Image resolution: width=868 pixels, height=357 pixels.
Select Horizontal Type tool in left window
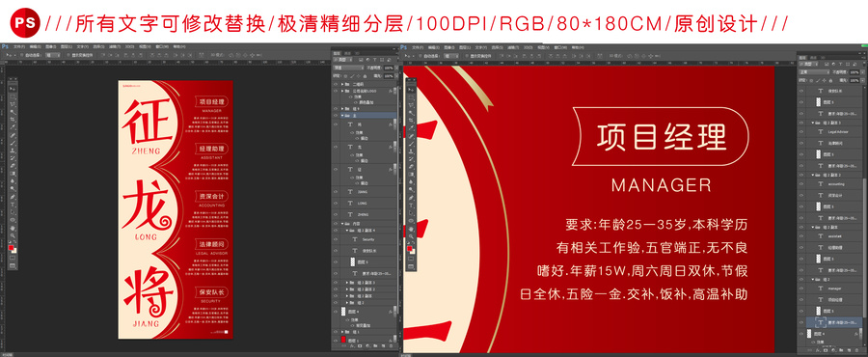click(13, 204)
